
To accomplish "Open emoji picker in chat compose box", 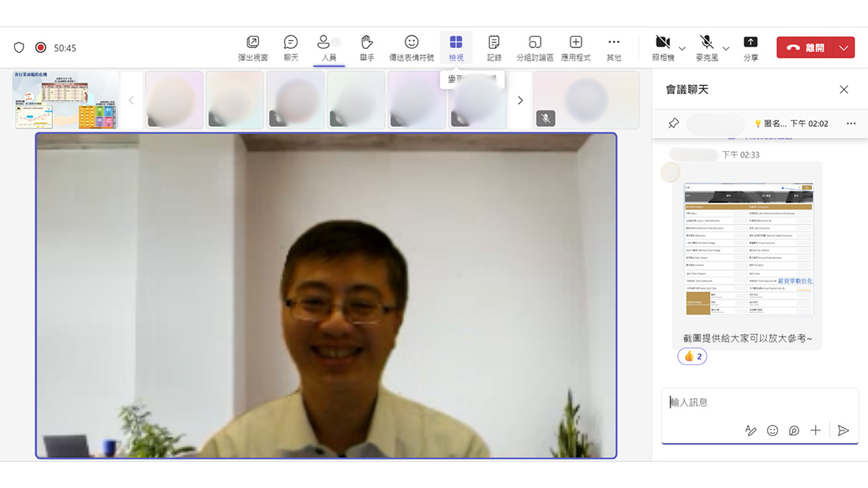I will 773,430.
